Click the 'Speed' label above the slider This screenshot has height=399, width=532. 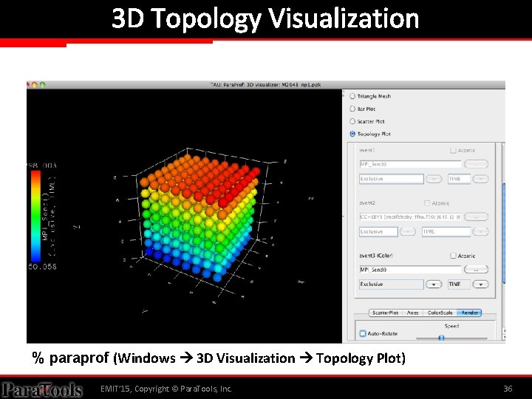(451, 326)
